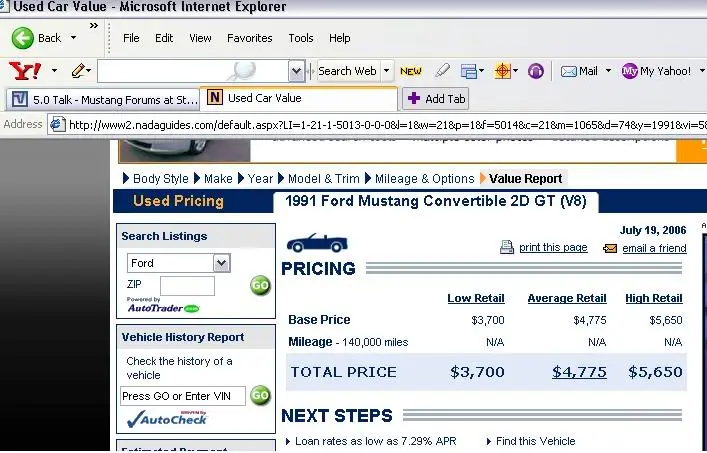Click the Add Tab button
The image size is (707, 453).
[436, 99]
